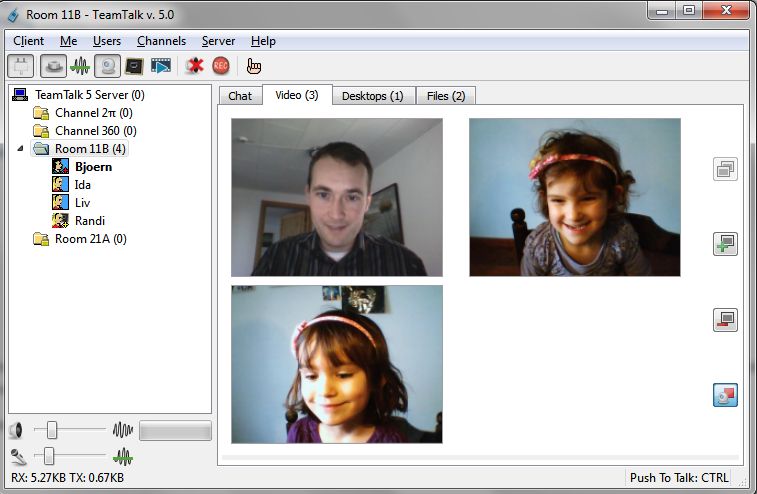Open the Server menu
Screen dimensions: 757x494
(218, 41)
